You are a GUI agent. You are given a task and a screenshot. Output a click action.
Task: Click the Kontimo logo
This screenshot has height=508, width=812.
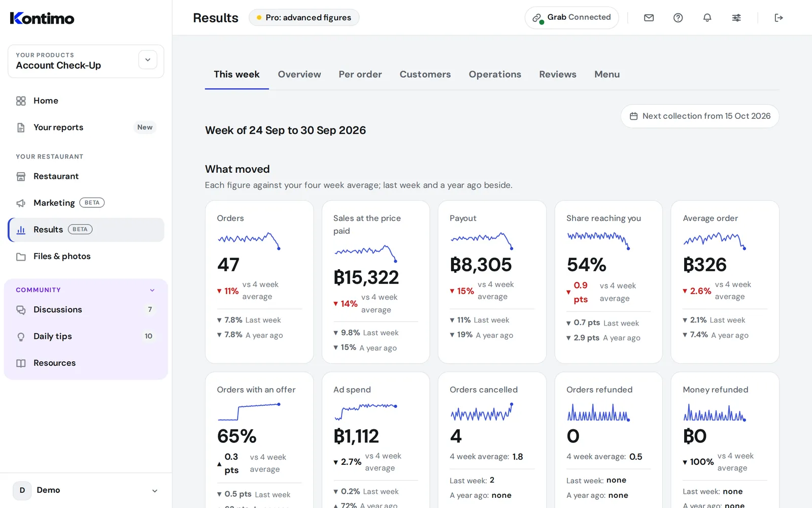(x=42, y=18)
